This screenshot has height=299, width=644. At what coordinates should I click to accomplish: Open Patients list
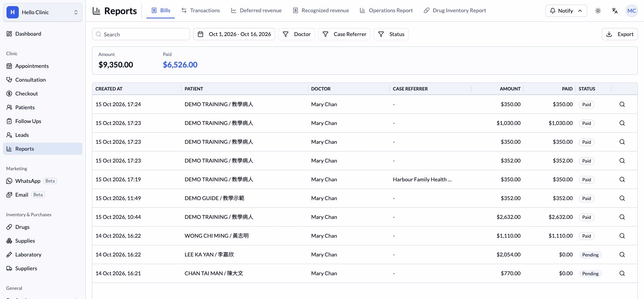tap(43, 107)
